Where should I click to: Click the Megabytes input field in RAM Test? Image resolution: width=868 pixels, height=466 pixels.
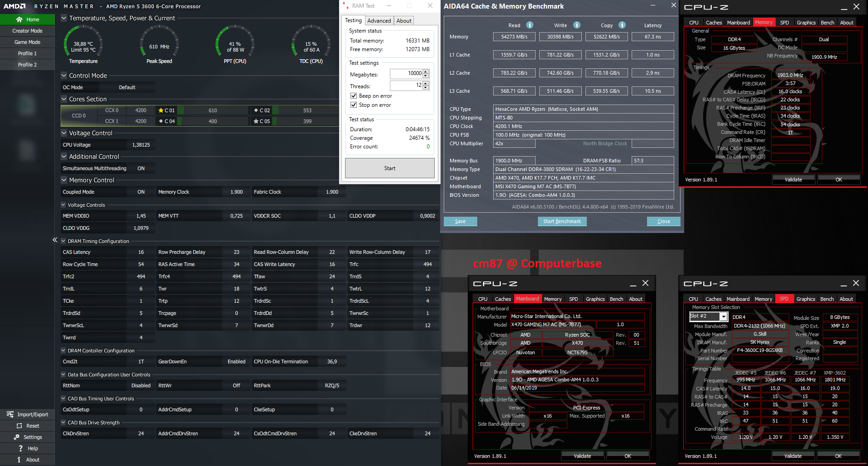406,74
